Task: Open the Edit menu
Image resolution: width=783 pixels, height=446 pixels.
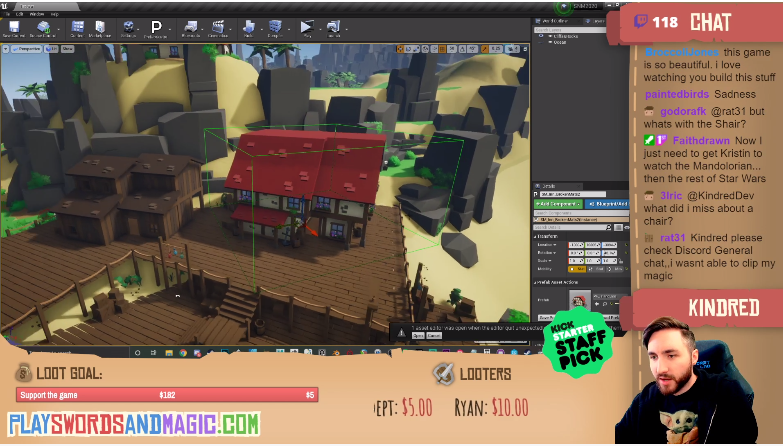Action: coord(19,14)
